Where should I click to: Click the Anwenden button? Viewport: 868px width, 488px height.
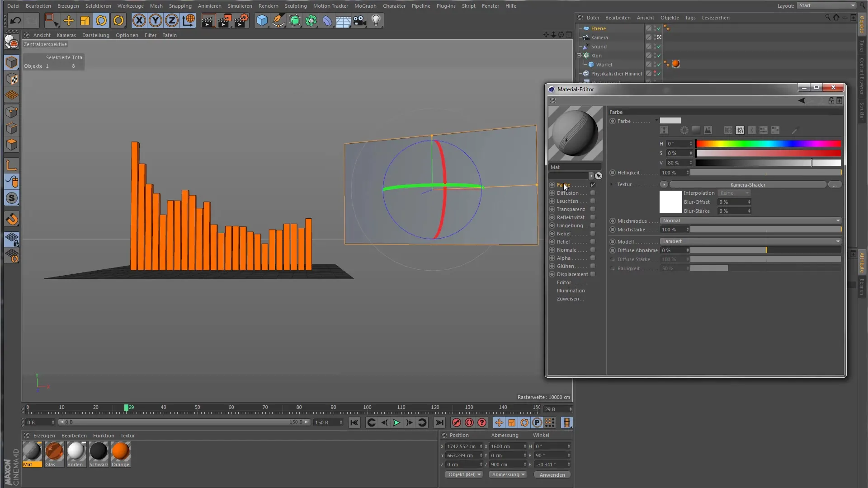(x=552, y=475)
